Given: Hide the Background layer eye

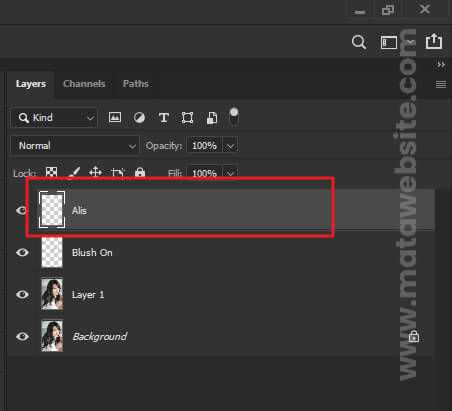Looking at the screenshot, I should (22, 336).
